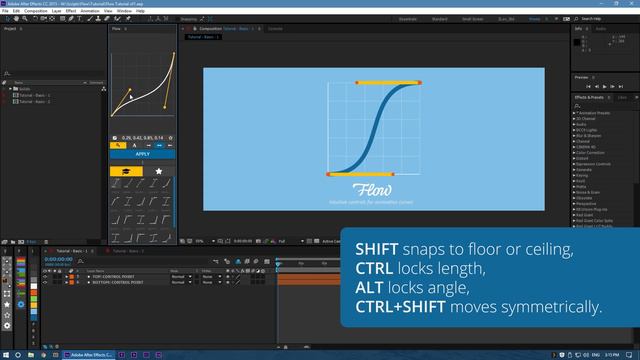Expand the Animation Presets category
The image size is (640, 360).
pyautogui.click(x=574, y=113)
